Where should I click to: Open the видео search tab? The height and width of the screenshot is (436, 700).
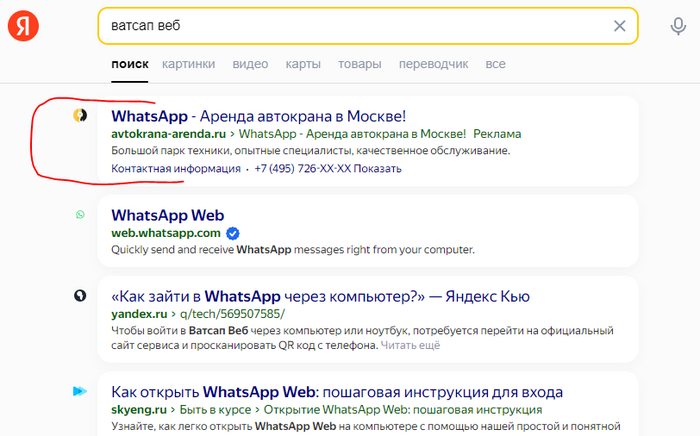(250, 64)
